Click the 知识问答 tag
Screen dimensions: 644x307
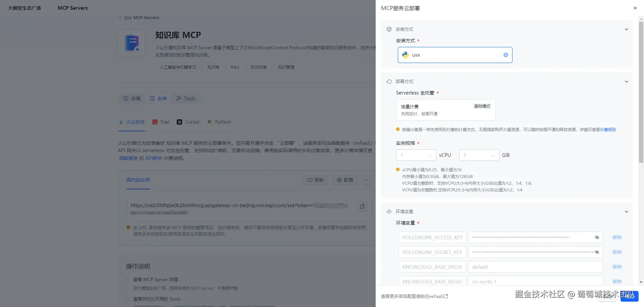[259, 67]
